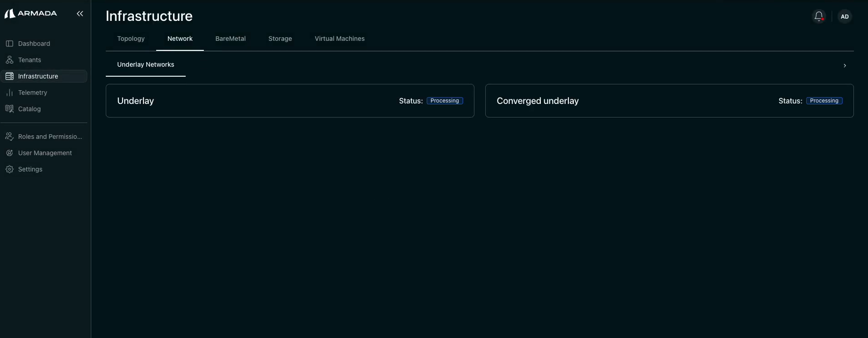Click the Settings gear icon
868x338 pixels.
click(10, 169)
